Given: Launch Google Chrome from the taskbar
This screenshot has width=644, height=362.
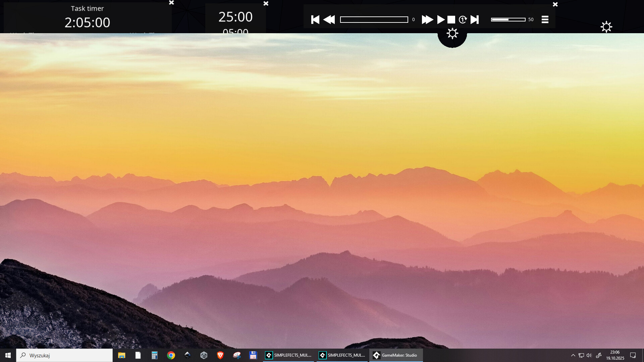Looking at the screenshot, I should click(x=171, y=355).
